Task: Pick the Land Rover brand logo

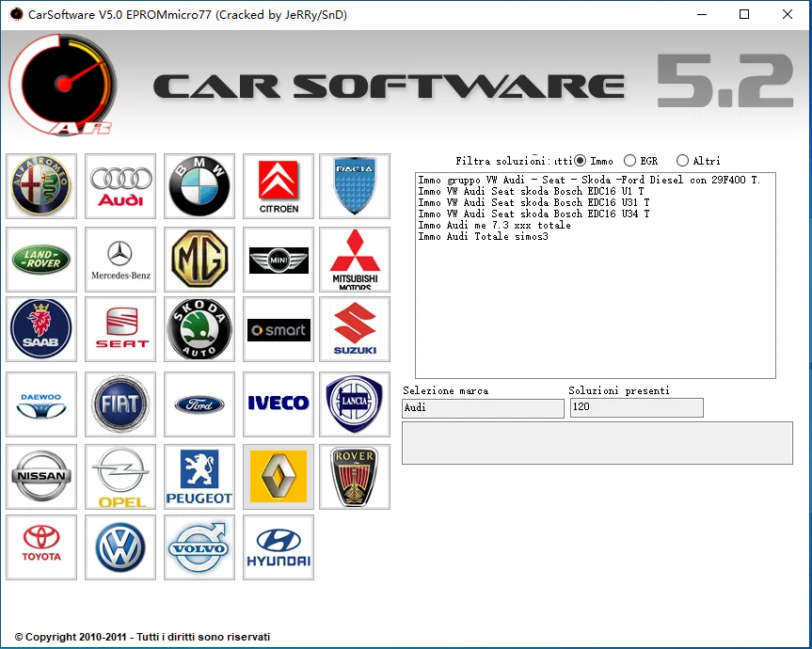Action: click(x=41, y=260)
